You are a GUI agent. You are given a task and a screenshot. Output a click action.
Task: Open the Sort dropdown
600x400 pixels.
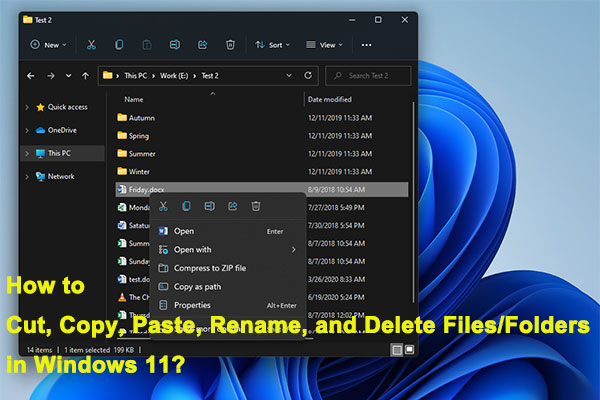coord(272,45)
